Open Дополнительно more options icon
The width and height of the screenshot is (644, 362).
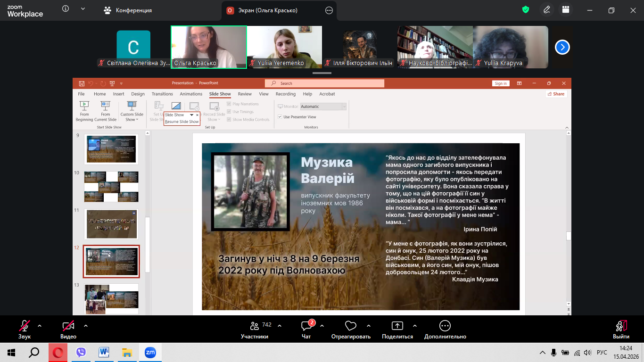(x=445, y=326)
